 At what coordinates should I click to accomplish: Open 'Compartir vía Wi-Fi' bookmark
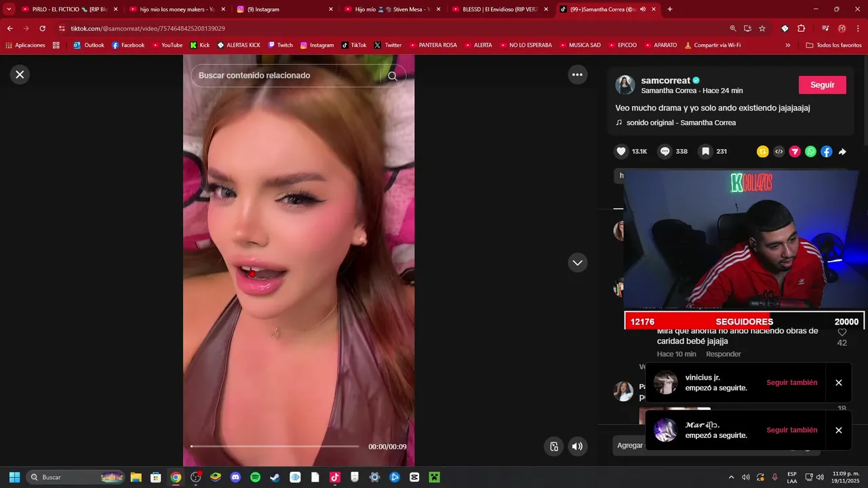coord(712,45)
